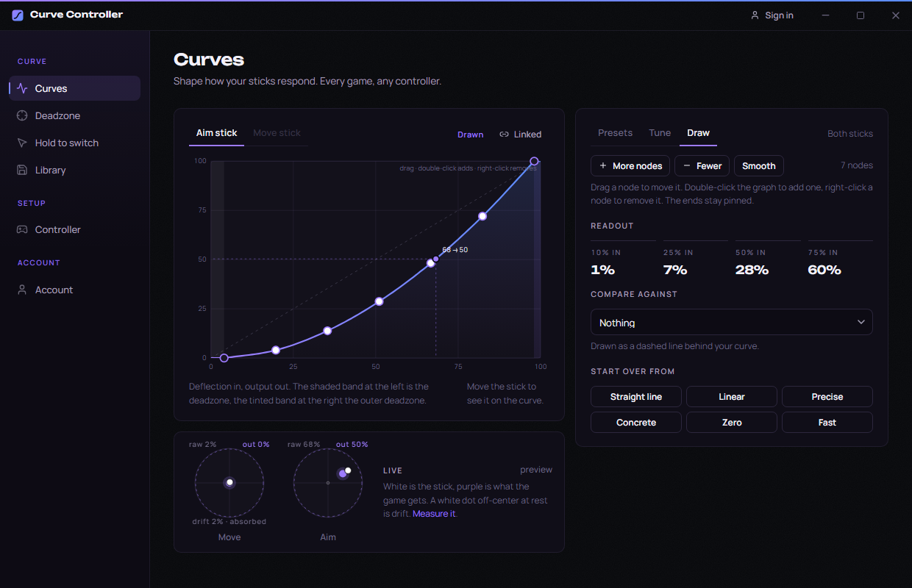The height and width of the screenshot is (588, 912).
Task: Toggle the Both sticks option
Action: [850, 134]
